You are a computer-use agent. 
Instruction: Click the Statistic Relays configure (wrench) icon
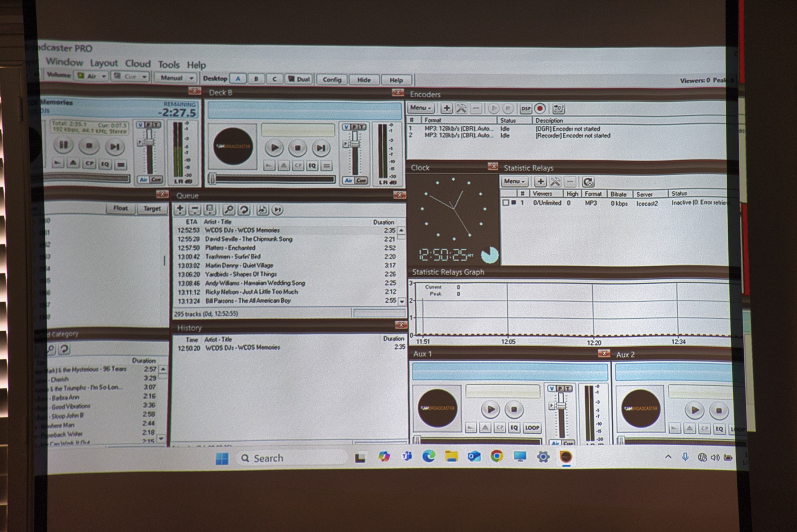pos(555,181)
